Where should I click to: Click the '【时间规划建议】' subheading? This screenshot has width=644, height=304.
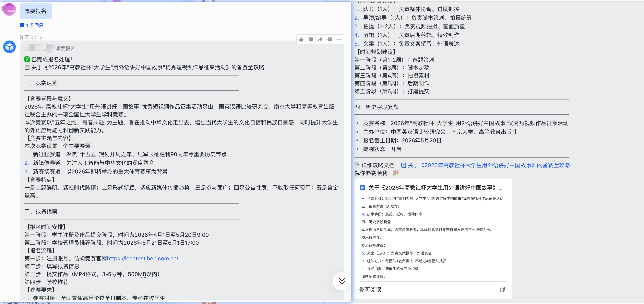(376, 52)
